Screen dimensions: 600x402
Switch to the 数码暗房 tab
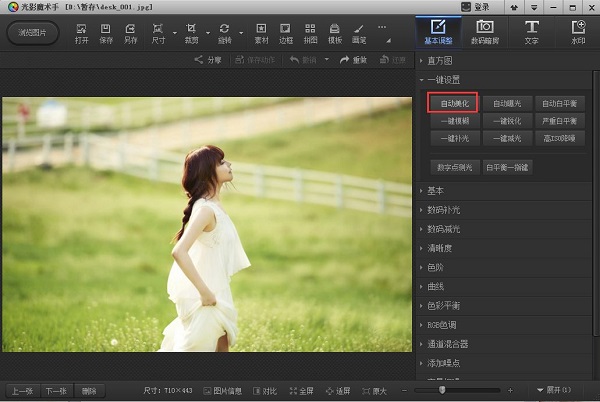click(484, 31)
